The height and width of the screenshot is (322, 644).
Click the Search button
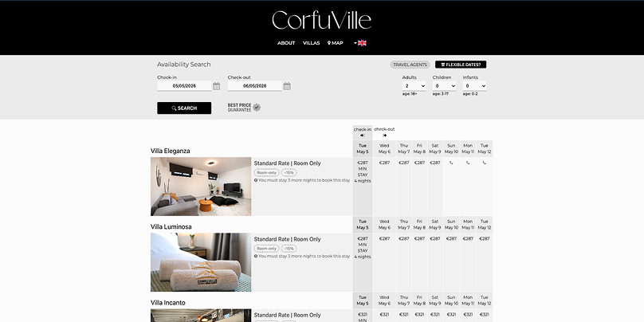click(x=184, y=108)
